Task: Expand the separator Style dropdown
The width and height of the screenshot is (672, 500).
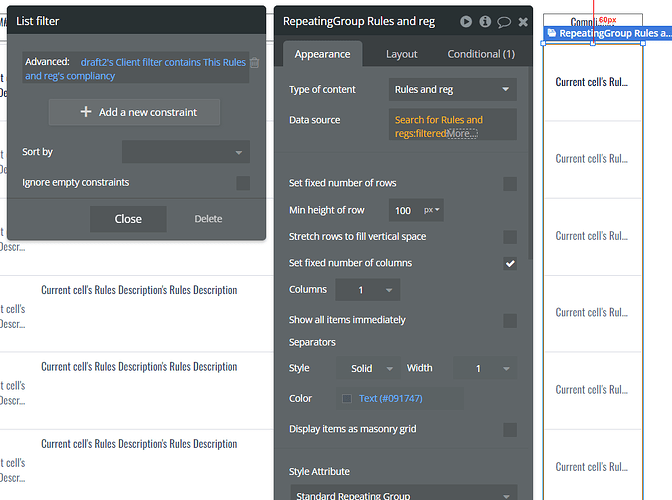Action: click(x=372, y=368)
